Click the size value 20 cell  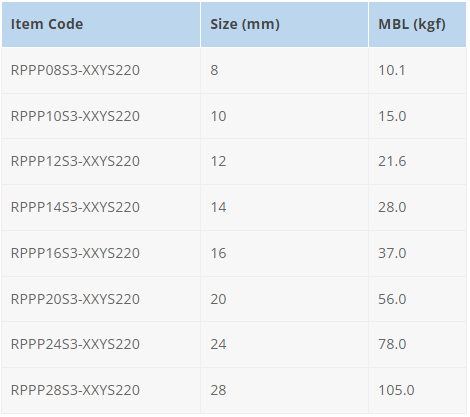click(x=284, y=299)
